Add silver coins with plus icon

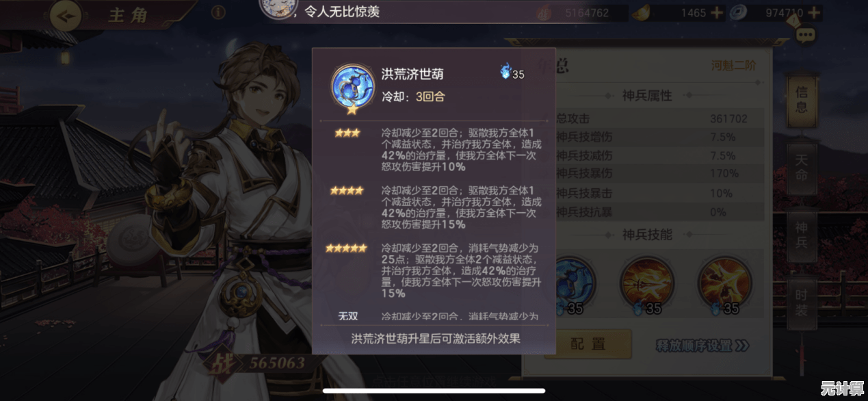814,12
